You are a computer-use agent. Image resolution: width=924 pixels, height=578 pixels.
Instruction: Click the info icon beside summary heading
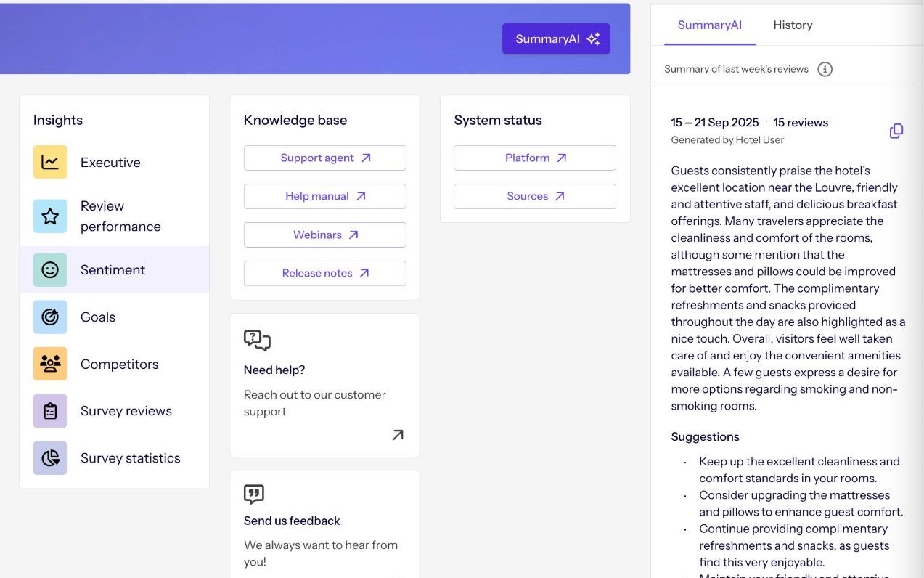pyautogui.click(x=825, y=69)
